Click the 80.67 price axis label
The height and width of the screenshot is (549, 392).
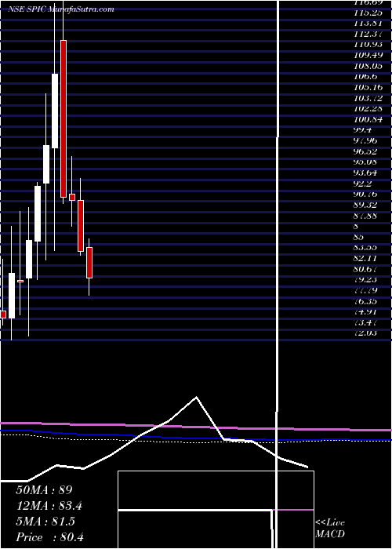(x=366, y=269)
